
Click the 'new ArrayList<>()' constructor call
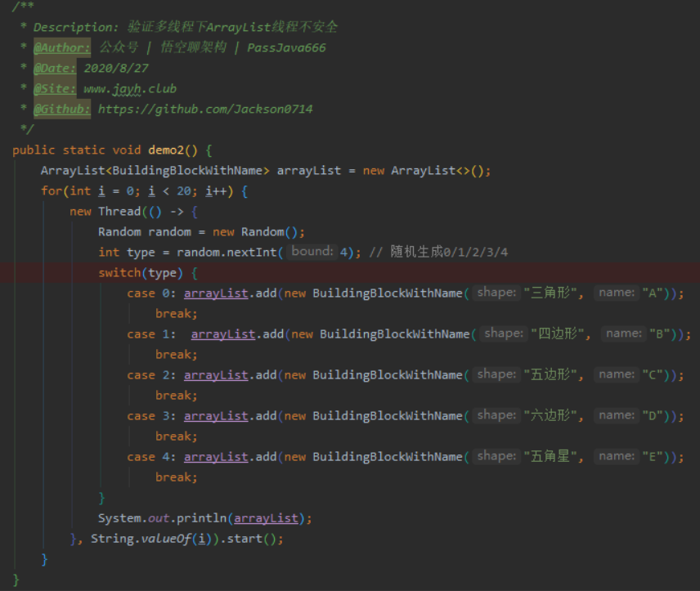[x=424, y=171]
